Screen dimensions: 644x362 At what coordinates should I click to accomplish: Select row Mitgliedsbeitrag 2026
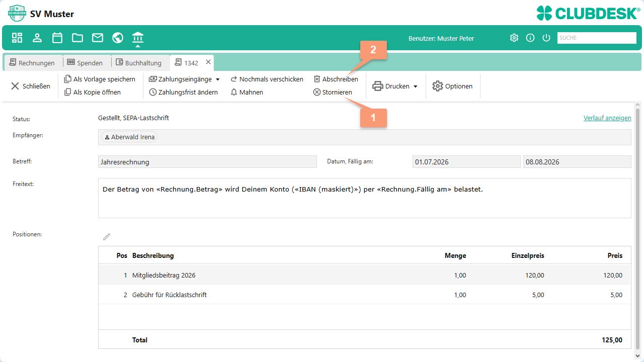(x=364, y=275)
